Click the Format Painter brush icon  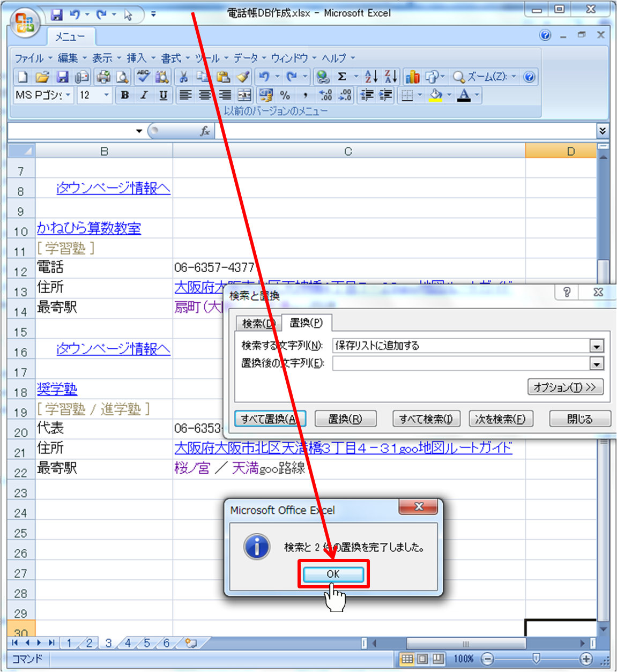pos(243,77)
